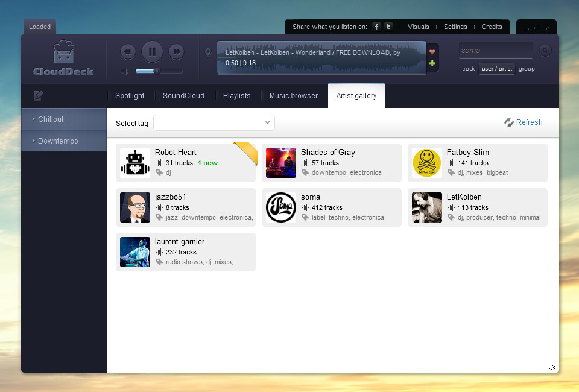Click the '1 new' label on Robot Heart
Image resolution: width=579 pixels, height=392 pixels.
pos(207,163)
